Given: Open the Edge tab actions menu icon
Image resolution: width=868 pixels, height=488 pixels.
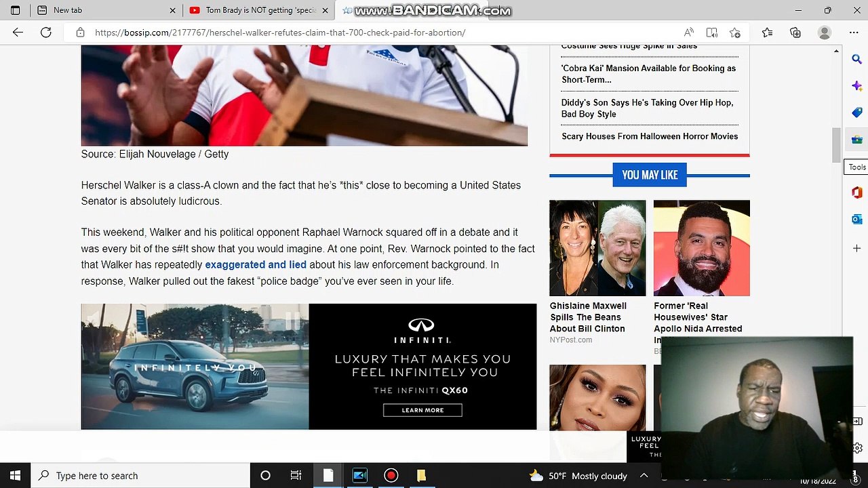Looking at the screenshot, I should pyautogui.click(x=15, y=10).
